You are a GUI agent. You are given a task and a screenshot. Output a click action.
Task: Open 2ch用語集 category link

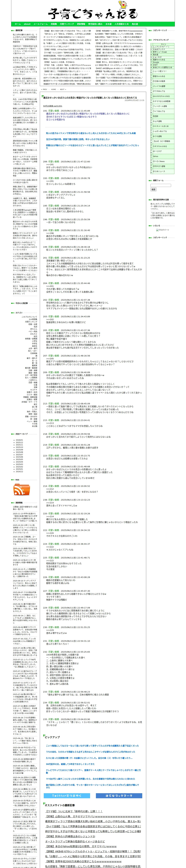click(x=33, y=319)
